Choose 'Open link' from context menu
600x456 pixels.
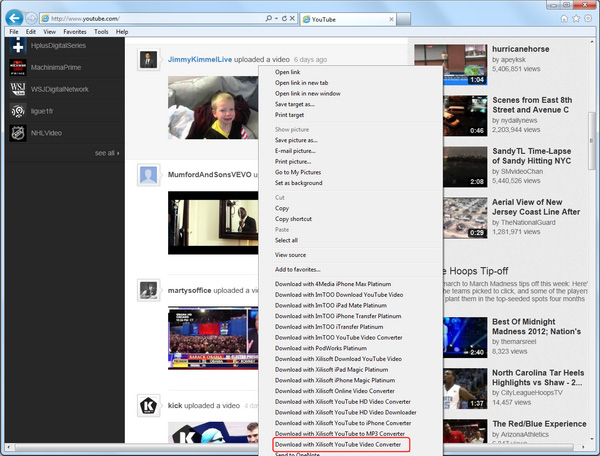point(287,72)
